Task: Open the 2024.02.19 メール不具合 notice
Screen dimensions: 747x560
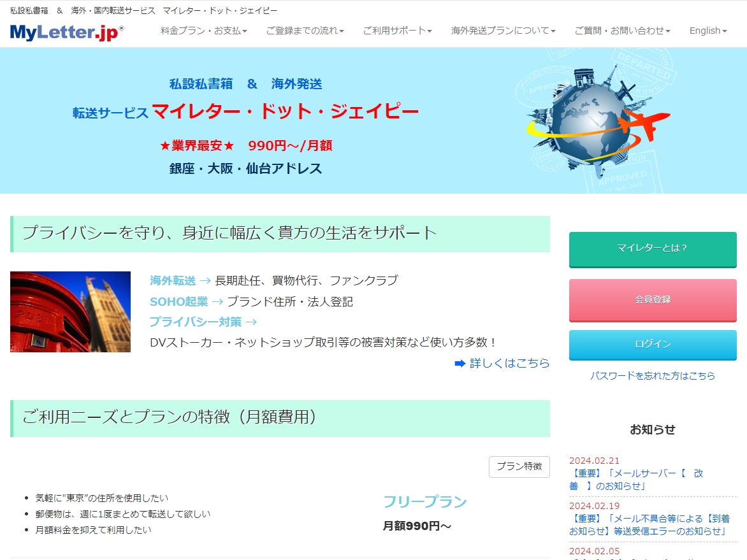Action: 649,524
